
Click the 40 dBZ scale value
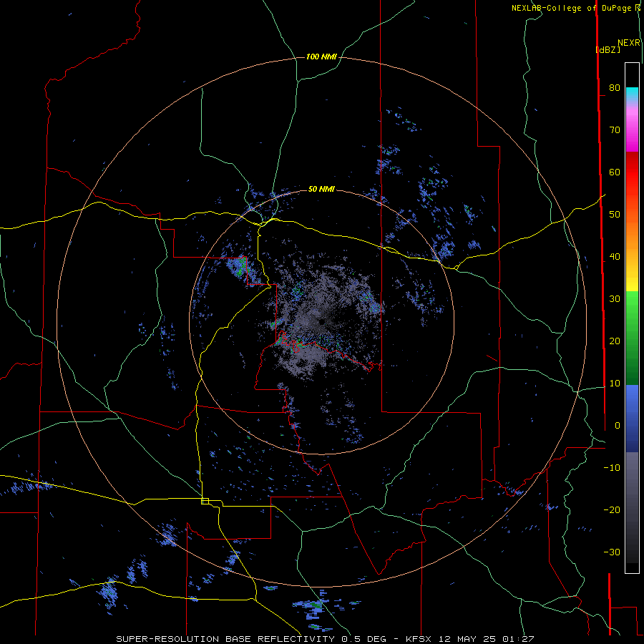pos(615,257)
